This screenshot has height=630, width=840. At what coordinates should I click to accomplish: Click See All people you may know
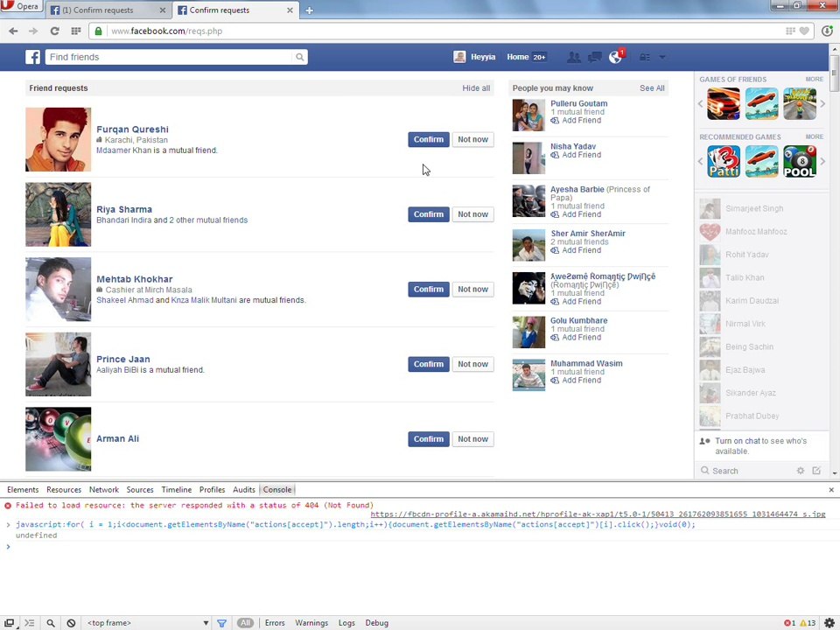tap(652, 88)
